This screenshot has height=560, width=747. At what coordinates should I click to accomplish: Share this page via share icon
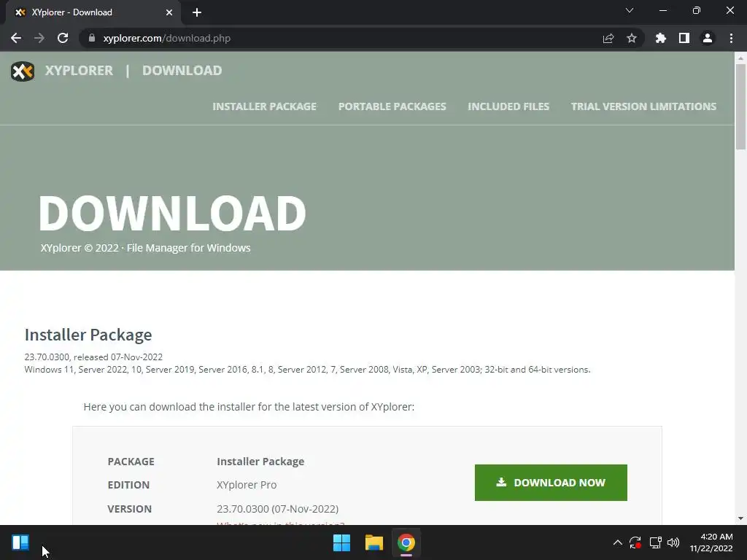pos(608,38)
